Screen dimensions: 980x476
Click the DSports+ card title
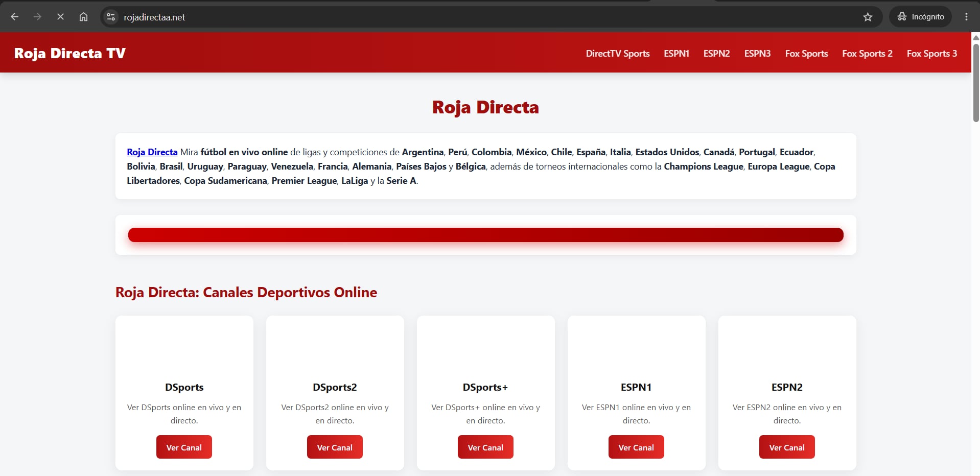(x=485, y=387)
